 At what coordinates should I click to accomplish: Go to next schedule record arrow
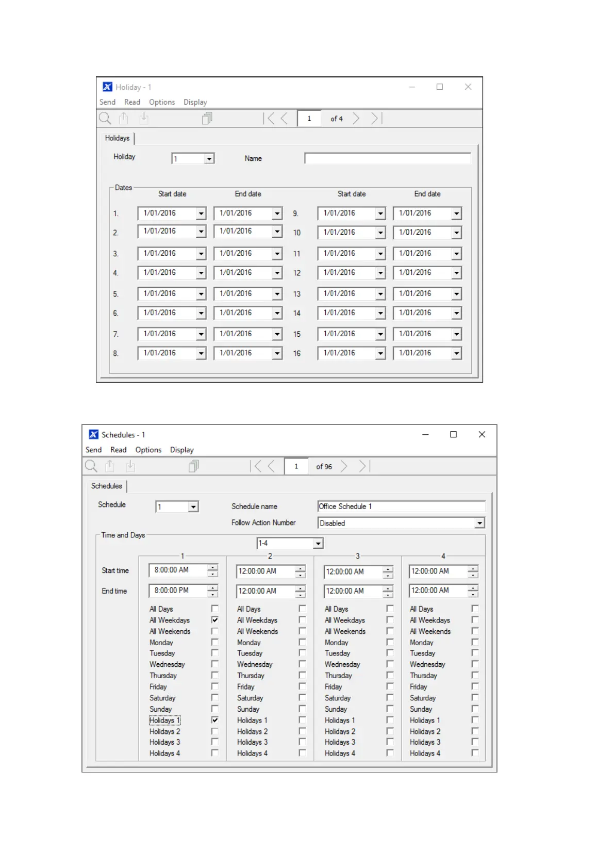pyautogui.click(x=344, y=466)
